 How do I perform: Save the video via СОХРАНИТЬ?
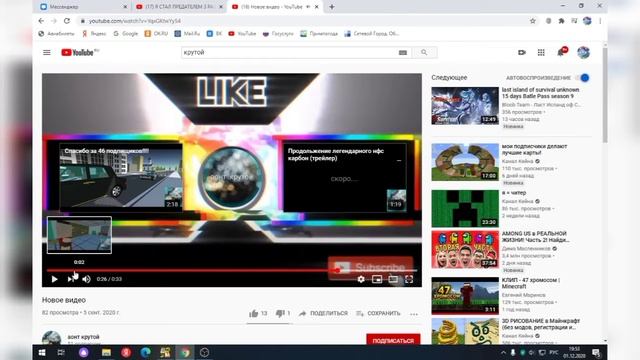[378, 313]
